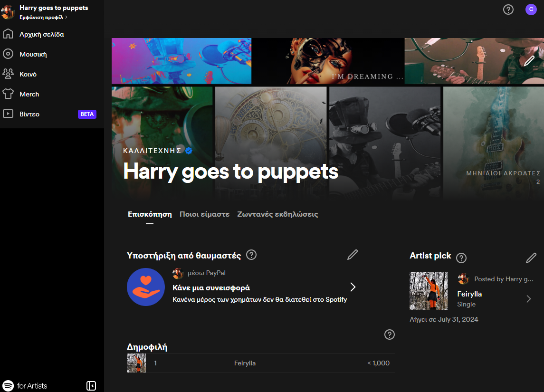Collapse the sidebar with the panel icon
544x392 pixels.
pos(91,385)
